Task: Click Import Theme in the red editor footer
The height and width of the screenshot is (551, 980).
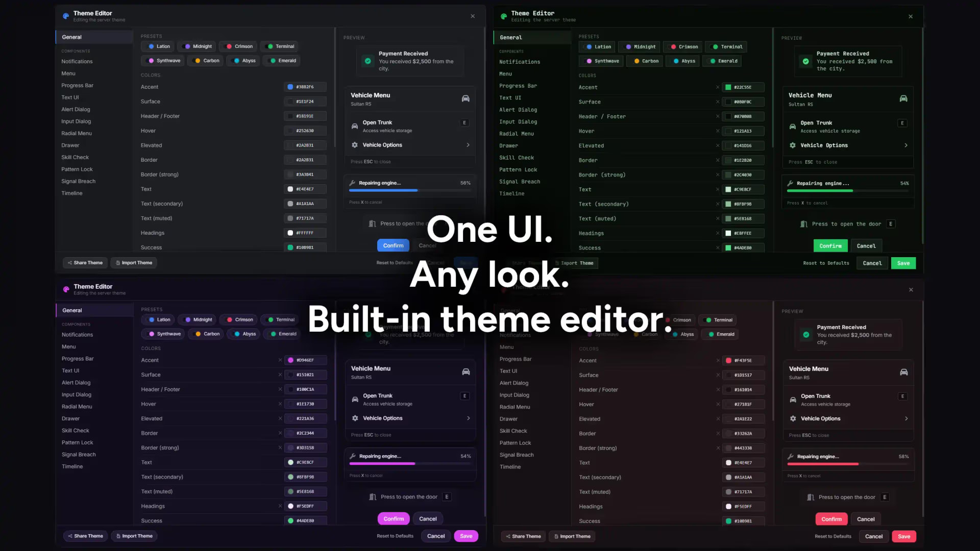Action: point(572,536)
